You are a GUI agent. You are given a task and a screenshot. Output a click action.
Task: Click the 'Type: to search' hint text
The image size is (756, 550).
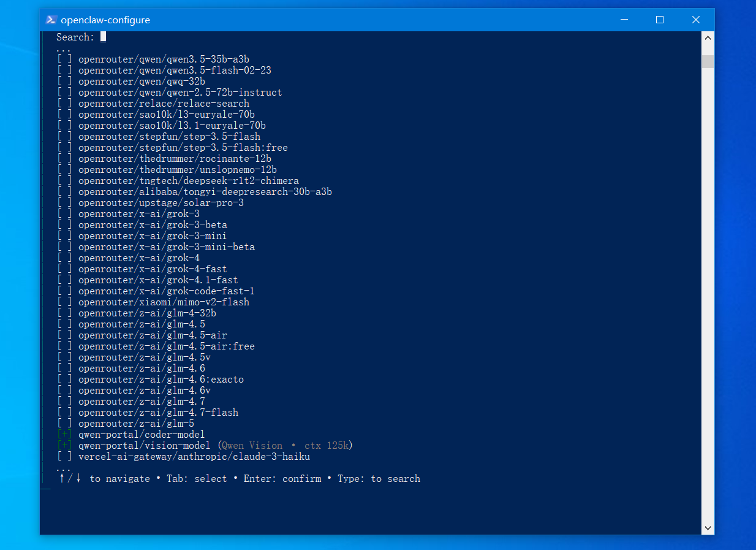pyautogui.click(x=379, y=479)
